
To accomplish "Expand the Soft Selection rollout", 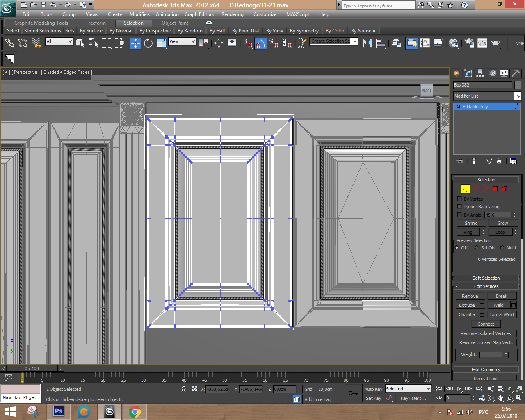I will [x=486, y=278].
